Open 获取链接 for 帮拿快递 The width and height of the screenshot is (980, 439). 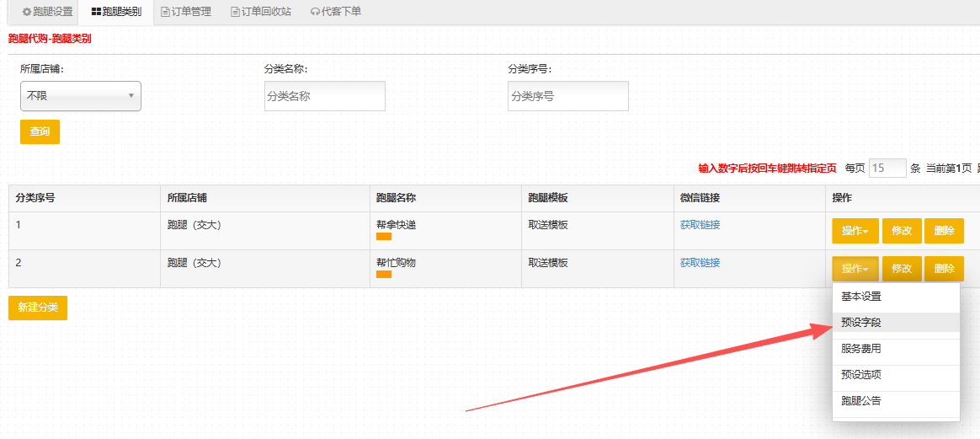pos(700,225)
